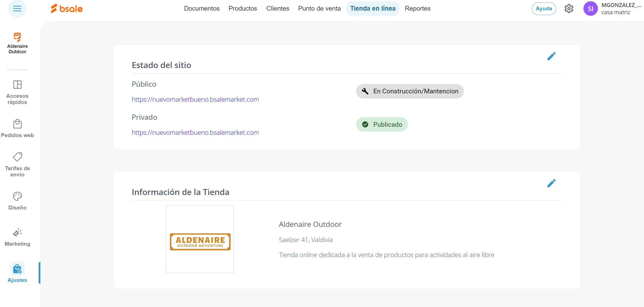The image size is (644, 307).
Task: Edit Información de la Tienda pencil
Action: (551, 183)
